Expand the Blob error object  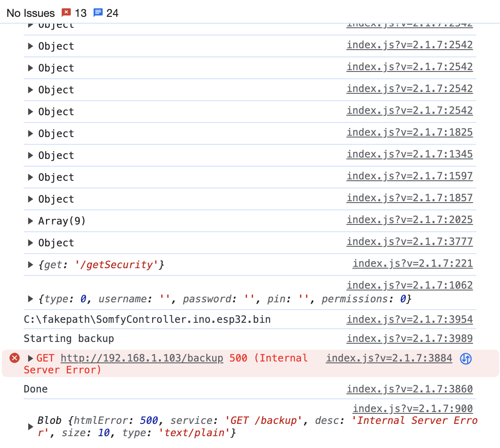30,426
